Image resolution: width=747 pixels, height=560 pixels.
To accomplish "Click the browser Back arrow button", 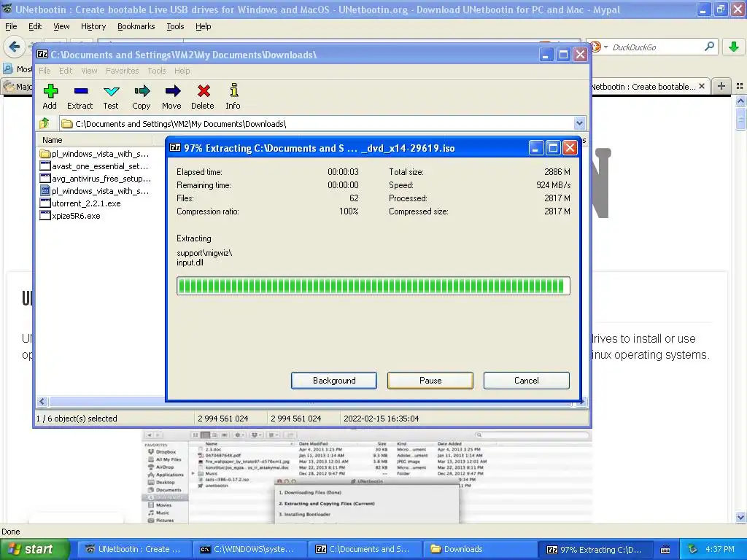I will (15, 47).
